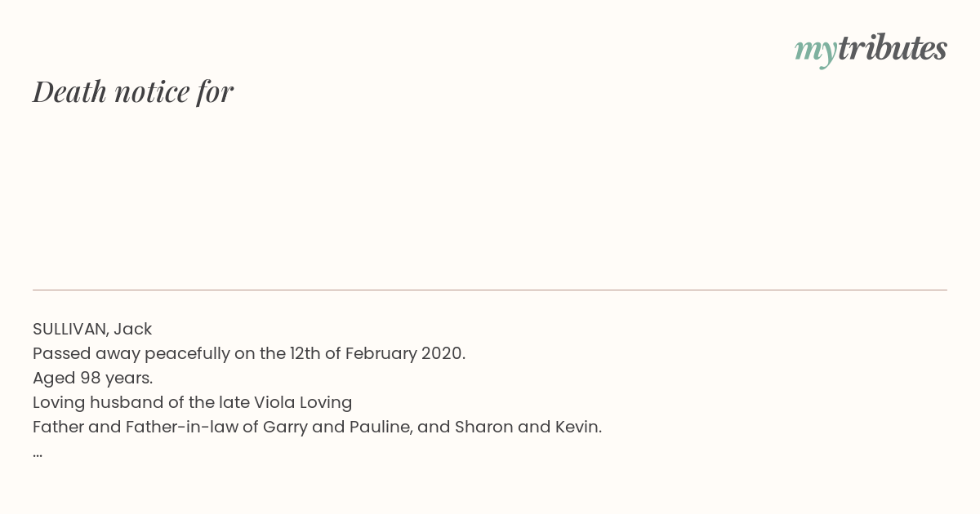Click the word 'Jack' in the name line
Image resolution: width=980 pixels, height=514 pixels.
coord(132,329)
